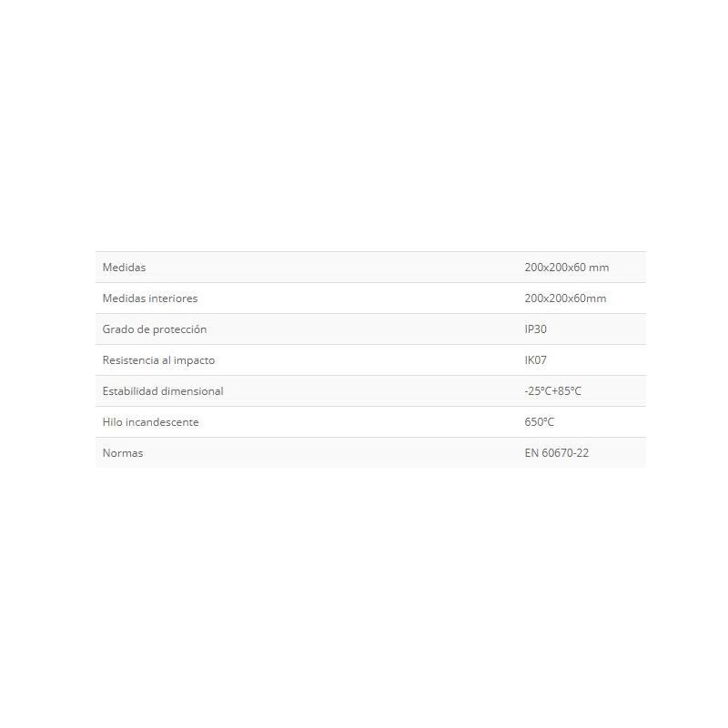Image resolution: width=728 pixels, height=728 pixels.
Task: Click the Estabilidad dimensional label
Action: click(163, 391)
